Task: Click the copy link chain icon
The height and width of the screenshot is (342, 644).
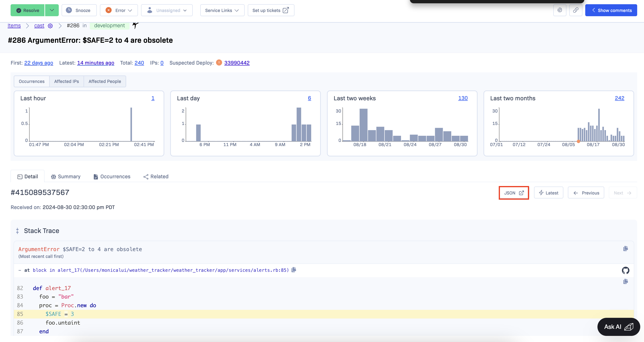Action: tap(576, 10)
